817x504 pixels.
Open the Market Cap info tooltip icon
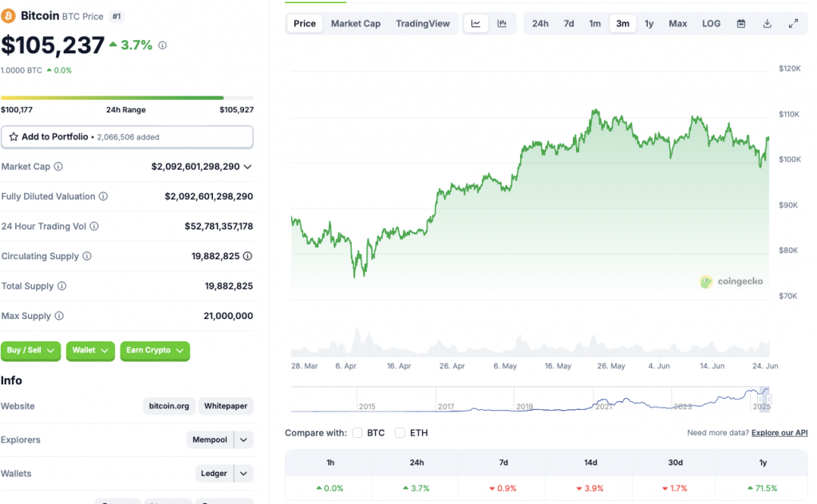coord(58,167)
